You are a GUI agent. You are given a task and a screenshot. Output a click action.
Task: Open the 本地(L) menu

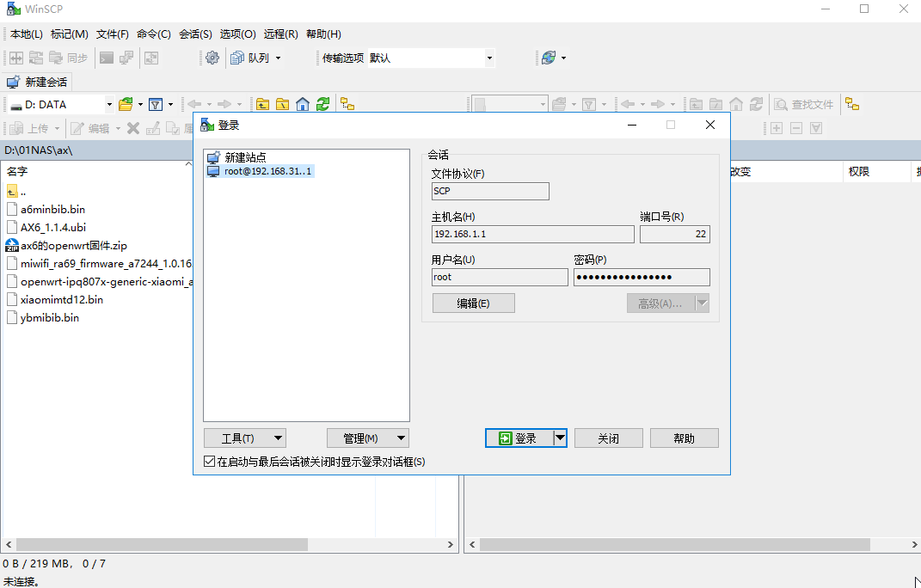click(27, 34)
